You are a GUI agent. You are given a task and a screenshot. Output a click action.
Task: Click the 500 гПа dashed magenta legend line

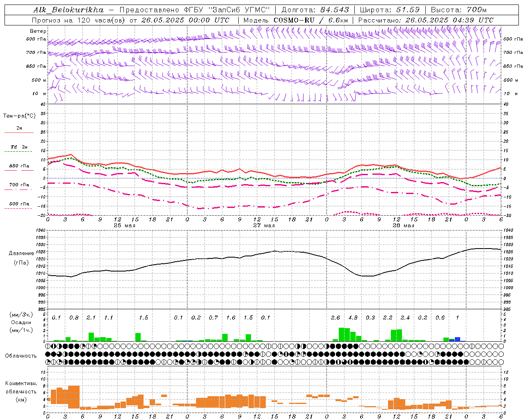18,208
